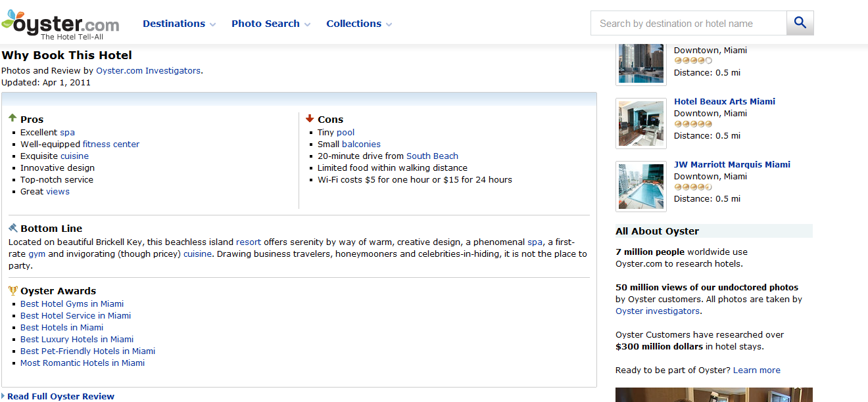Click the Learn more link
The width and height of the screenshot is (868, 402).
tap(757, 370)
